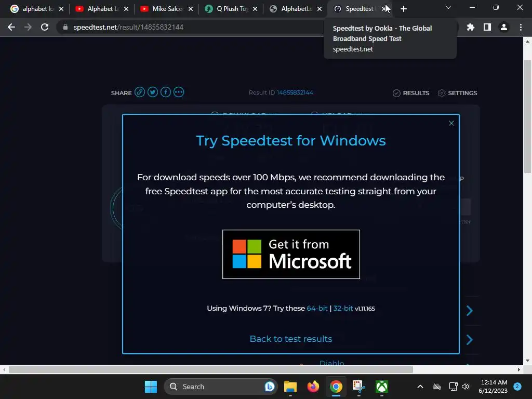Share result on Facebook icon

click(x=166, y=92)
